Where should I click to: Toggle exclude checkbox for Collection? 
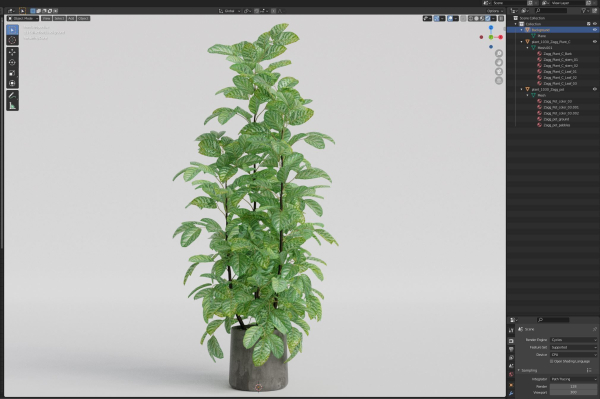click(589, 24)
